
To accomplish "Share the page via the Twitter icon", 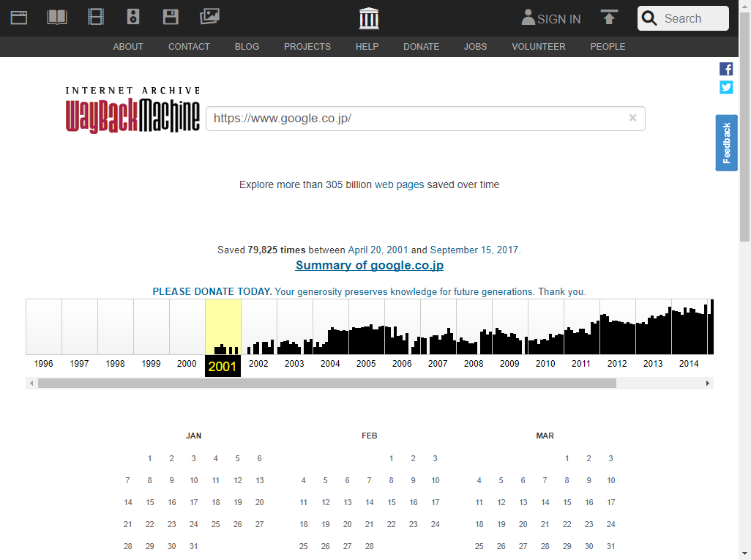I will [726, 86].
